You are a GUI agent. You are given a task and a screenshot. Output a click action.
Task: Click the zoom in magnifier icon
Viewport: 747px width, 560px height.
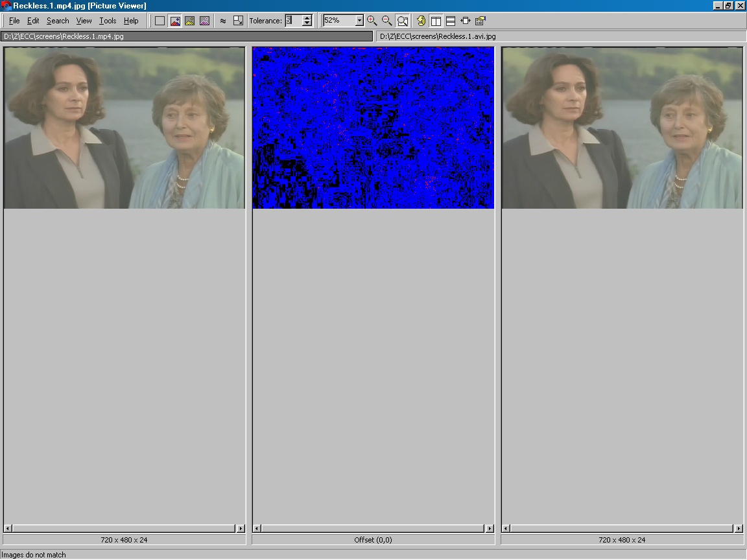372,21
